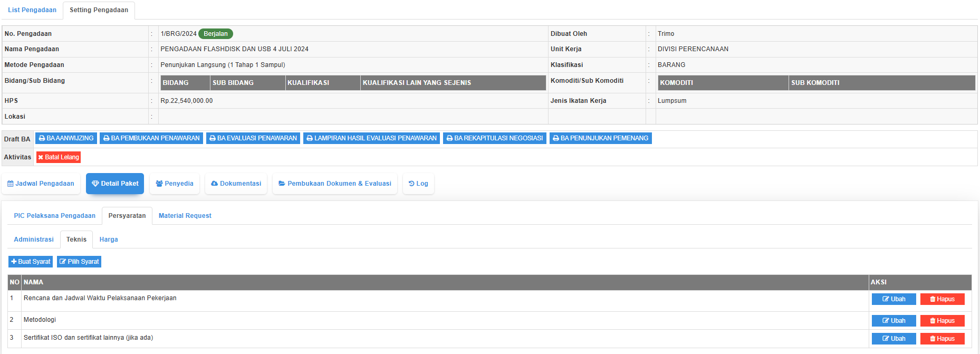Delete the Metodologi requirement

(942, 321)
